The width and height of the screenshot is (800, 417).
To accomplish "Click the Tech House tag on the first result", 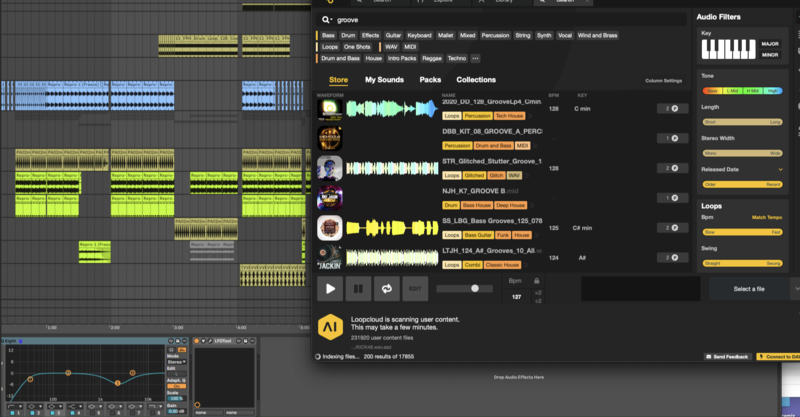I will click(509, 116).
